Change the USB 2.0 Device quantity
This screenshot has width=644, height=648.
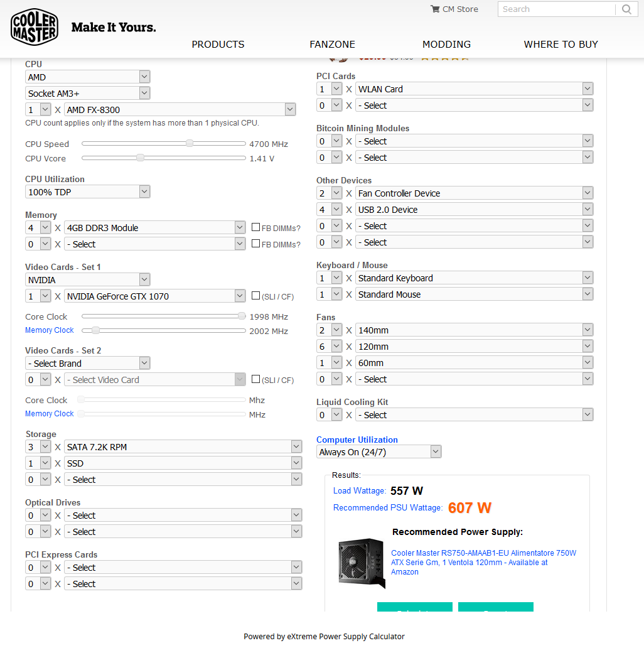tap(330, 210)
